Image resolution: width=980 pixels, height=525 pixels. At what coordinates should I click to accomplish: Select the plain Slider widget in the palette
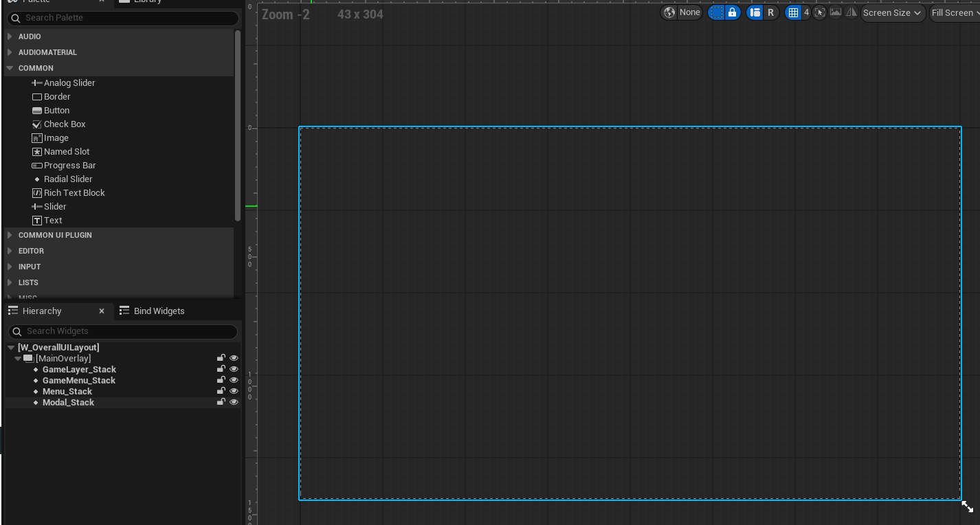point(49,207)
